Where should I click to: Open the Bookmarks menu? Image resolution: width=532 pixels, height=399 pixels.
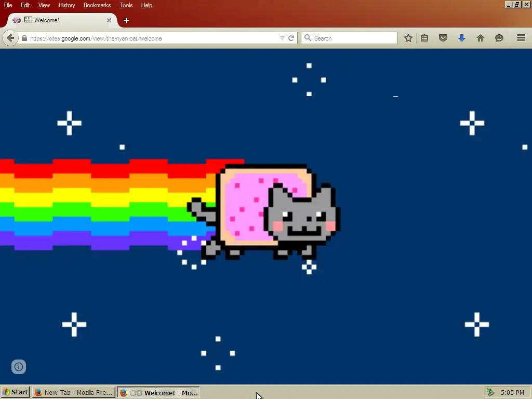(97, 5)
